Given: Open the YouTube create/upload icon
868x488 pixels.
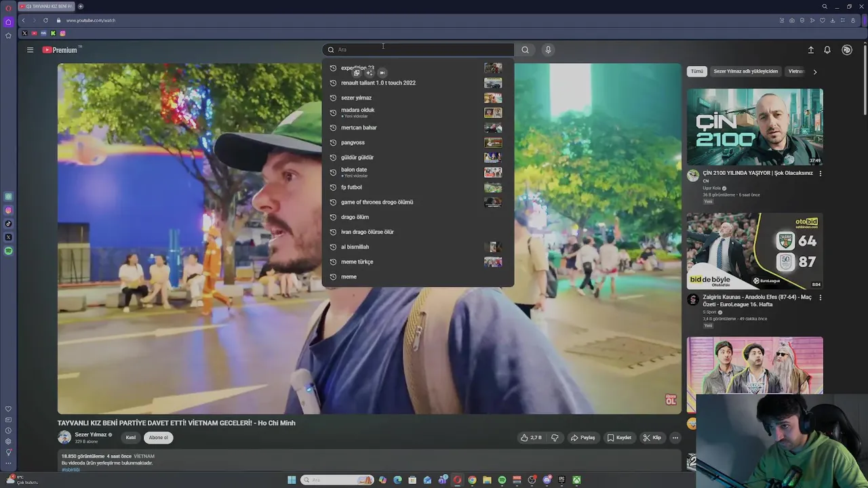Looking at the screenshot, I should tap(810, 49).
